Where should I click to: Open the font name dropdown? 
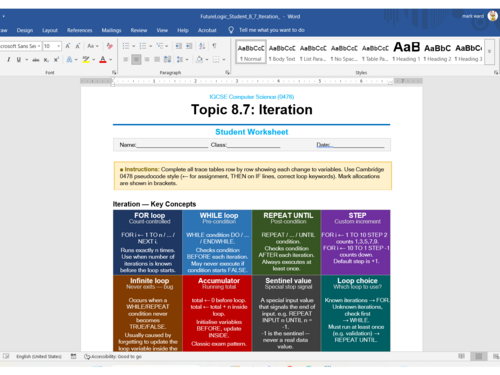pyautogui.click(x=39, y=46)
